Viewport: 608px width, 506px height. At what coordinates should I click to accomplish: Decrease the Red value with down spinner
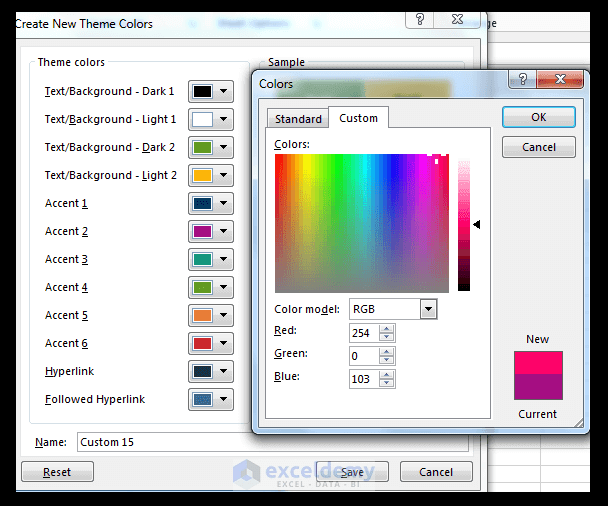pyautogui.click(x=387, y=337)
